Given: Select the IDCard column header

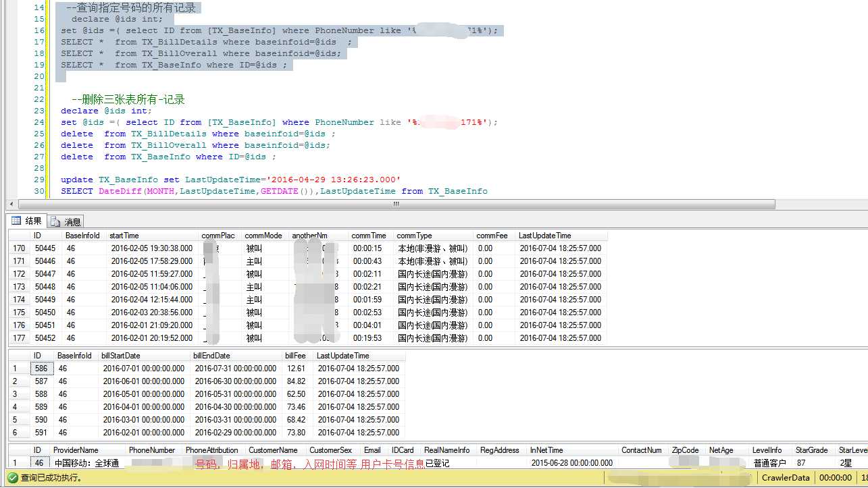Looking at the screenshot, I should (405, 450).
